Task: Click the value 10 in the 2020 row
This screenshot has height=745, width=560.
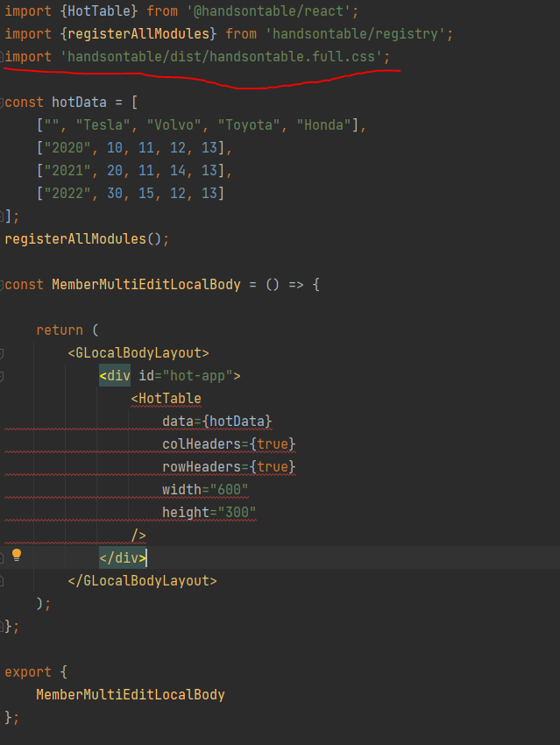Action: [x=115, y=148]
